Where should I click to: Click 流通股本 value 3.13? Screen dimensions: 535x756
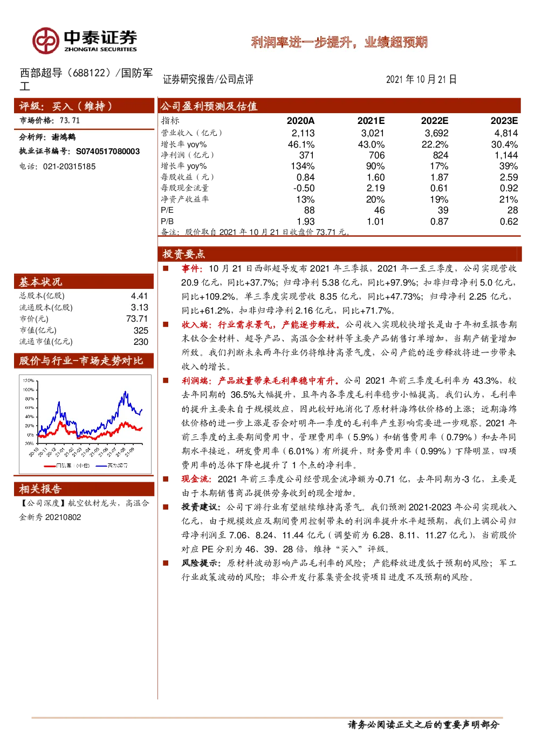pos(139,307)
